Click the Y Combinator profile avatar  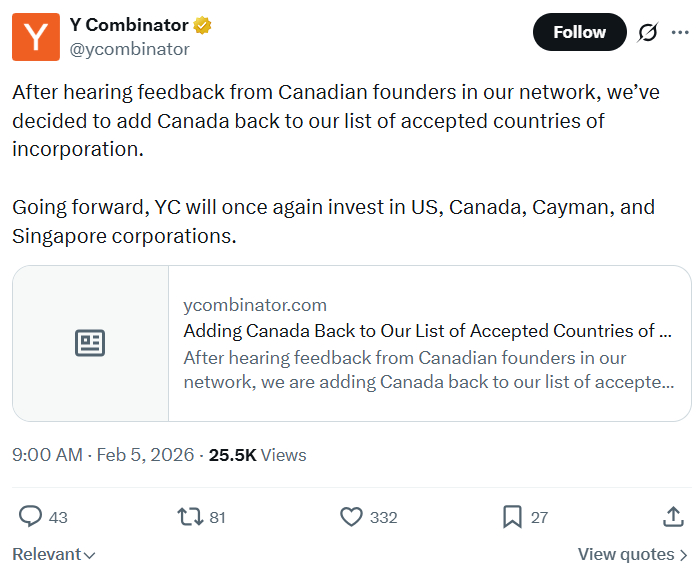[x=36, y=36]
